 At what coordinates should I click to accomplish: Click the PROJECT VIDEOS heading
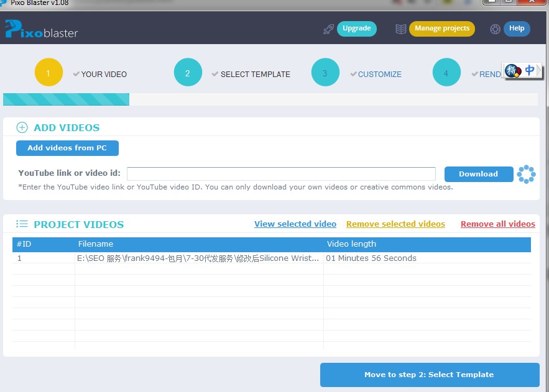tap(79, 224)
